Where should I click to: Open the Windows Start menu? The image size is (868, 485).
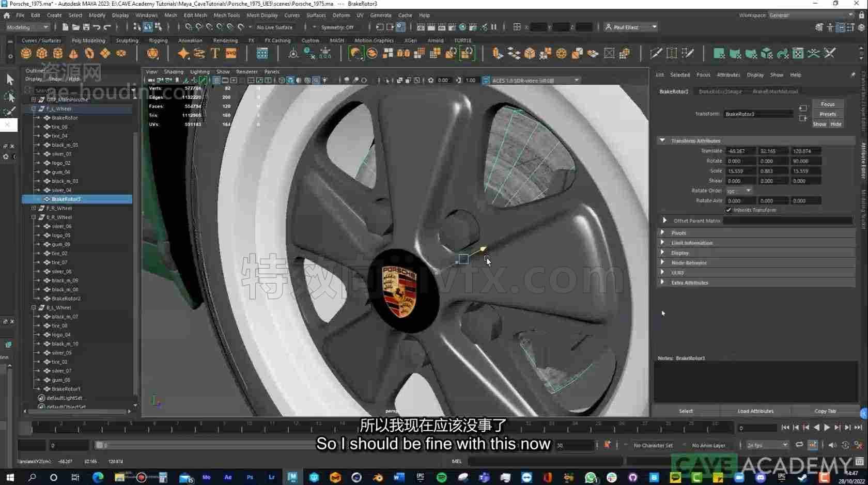click(x=10, y=477)
